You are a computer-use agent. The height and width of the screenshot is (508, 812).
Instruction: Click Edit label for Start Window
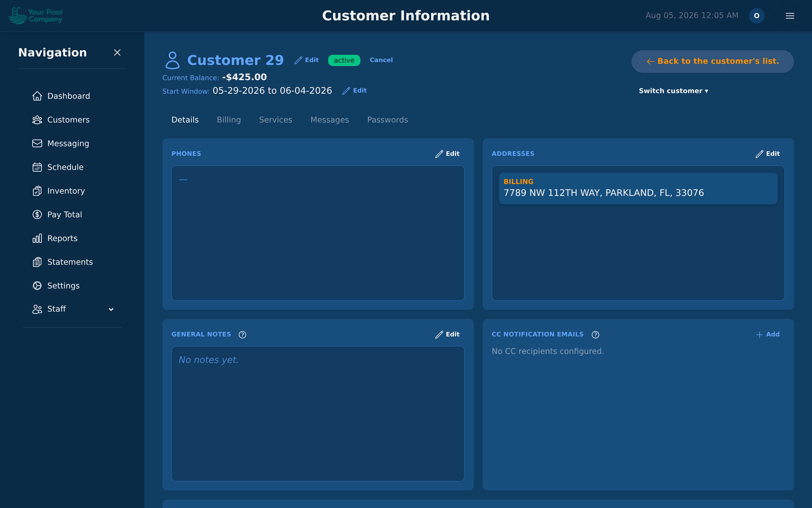pyautogui.click(x=360, y=91)
